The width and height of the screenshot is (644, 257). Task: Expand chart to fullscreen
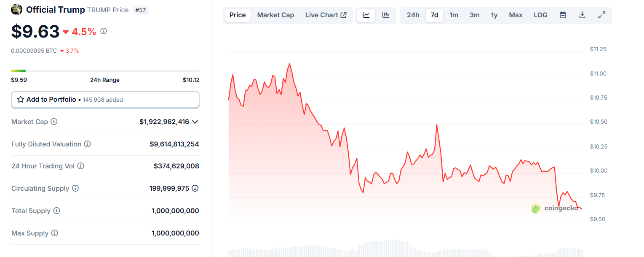pos(602,15)
